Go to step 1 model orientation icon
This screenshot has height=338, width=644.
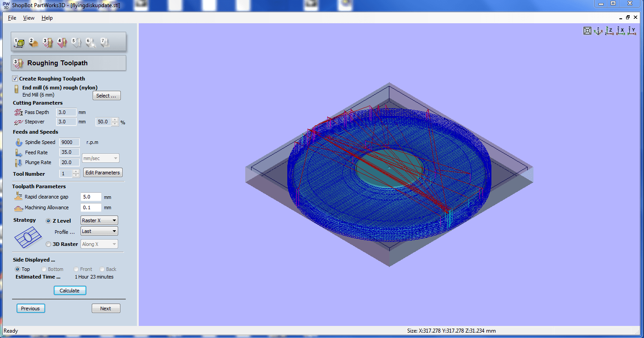19,42
